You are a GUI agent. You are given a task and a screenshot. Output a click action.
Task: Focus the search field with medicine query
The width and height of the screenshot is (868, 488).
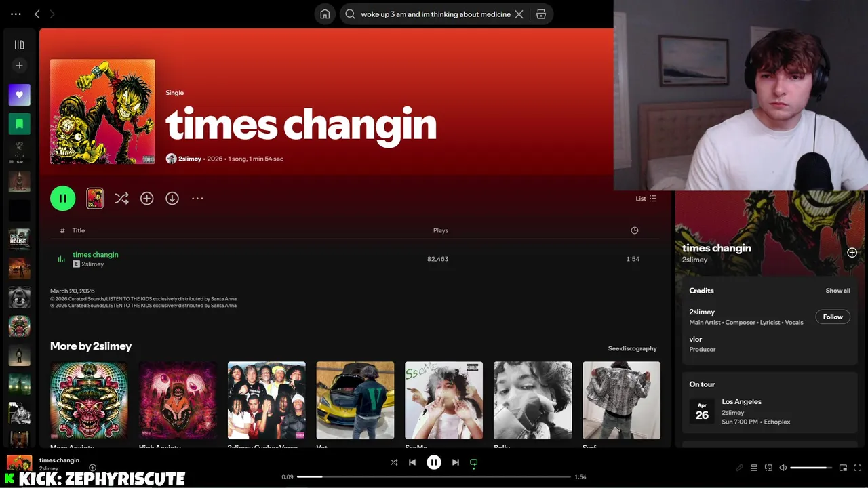pyautogui.click(x=435, y=14)
